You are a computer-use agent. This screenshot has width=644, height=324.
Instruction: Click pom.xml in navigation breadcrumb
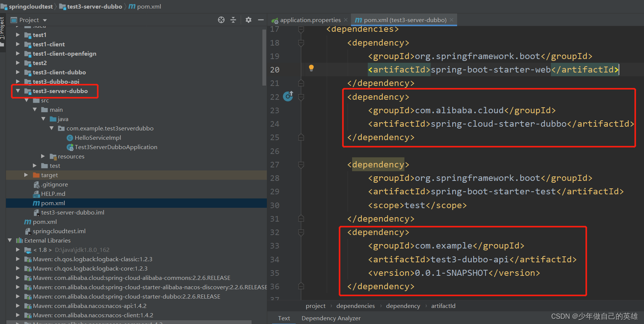149,6
